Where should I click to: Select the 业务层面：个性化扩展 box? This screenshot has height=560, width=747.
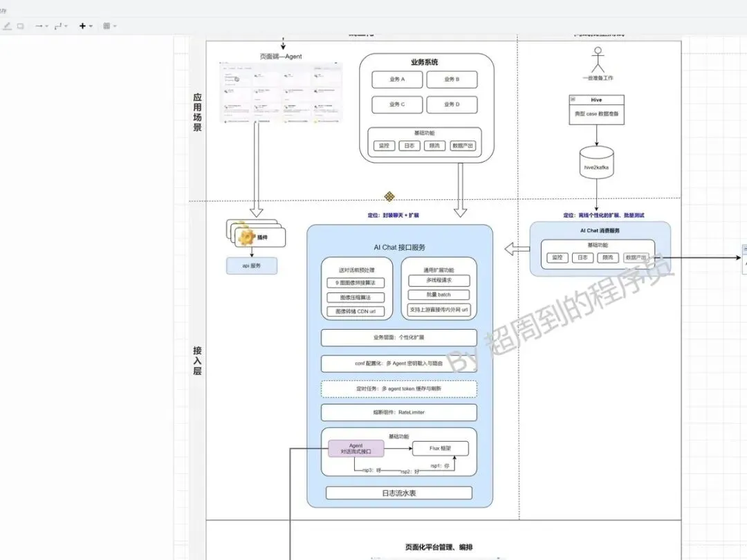click(399, 337)
